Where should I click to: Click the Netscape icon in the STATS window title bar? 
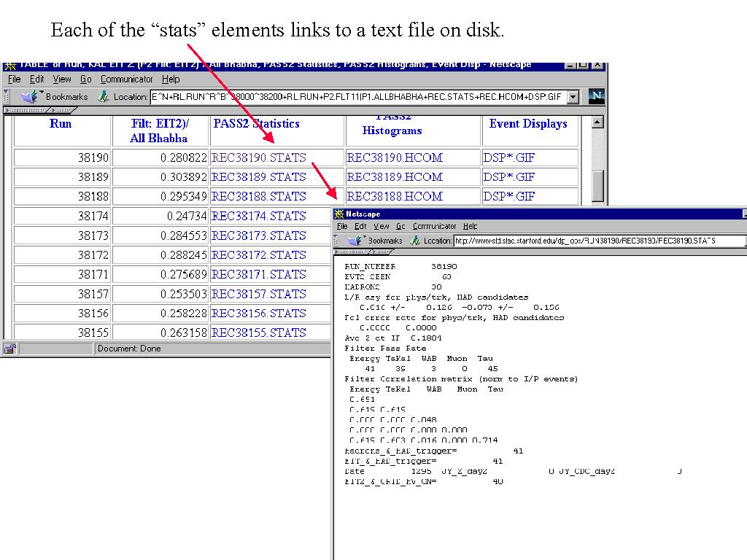[339, 214]
